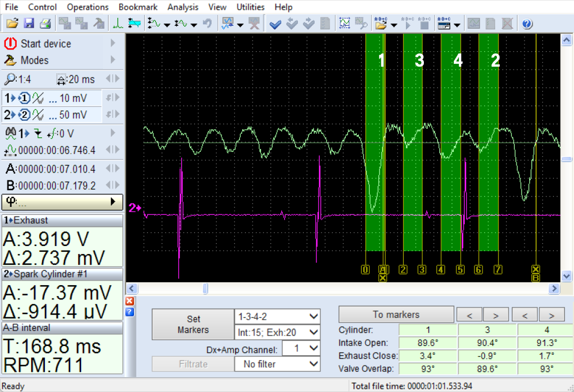Image resolution: width=574 pixels, height=392 pixels.
Task: Open the Dx+Amp Channel dropdown
Action: coord(313,348)
